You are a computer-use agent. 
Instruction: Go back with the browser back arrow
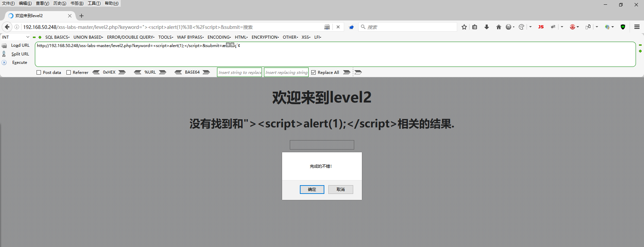click(x=7, y=27)
